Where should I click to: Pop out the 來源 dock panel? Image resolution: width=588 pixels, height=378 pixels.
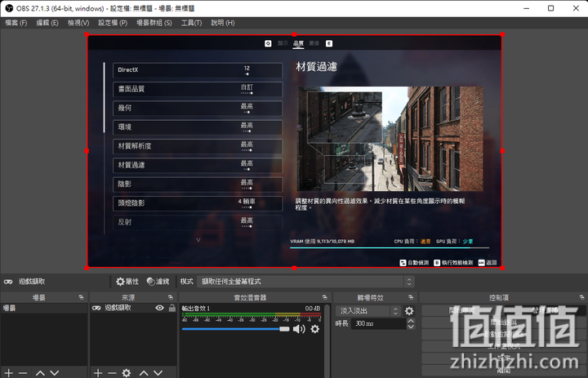point(170,297)
